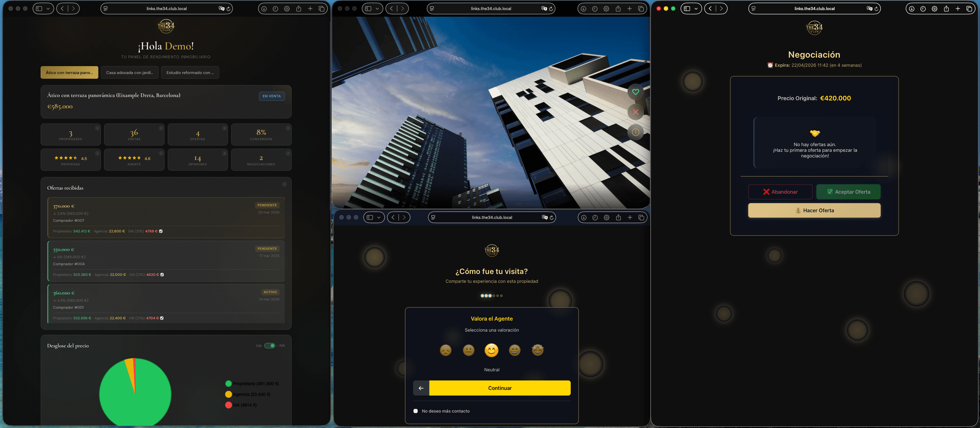Select the sad face rating emoji
This screenshot has width=980, height=428.
click(446, 350)
